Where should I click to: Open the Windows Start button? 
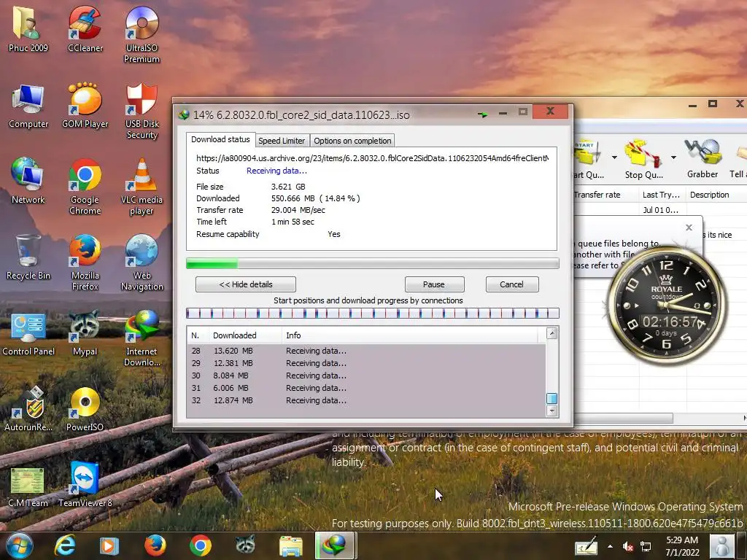point(20,545)
